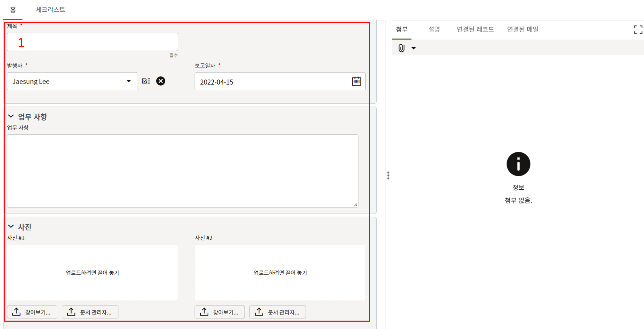Click the calendar icon for 보고일자
The image size is (644, 329).
tap(356, 81)
